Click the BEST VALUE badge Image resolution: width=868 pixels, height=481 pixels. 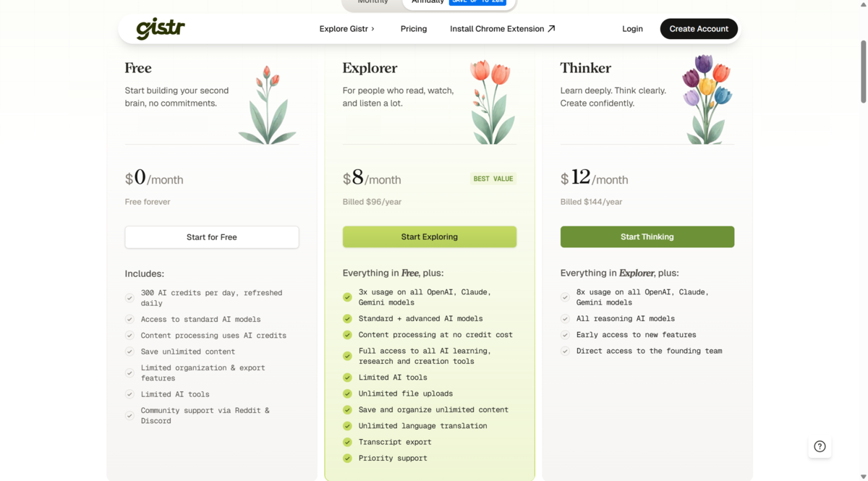click(493, 179)
